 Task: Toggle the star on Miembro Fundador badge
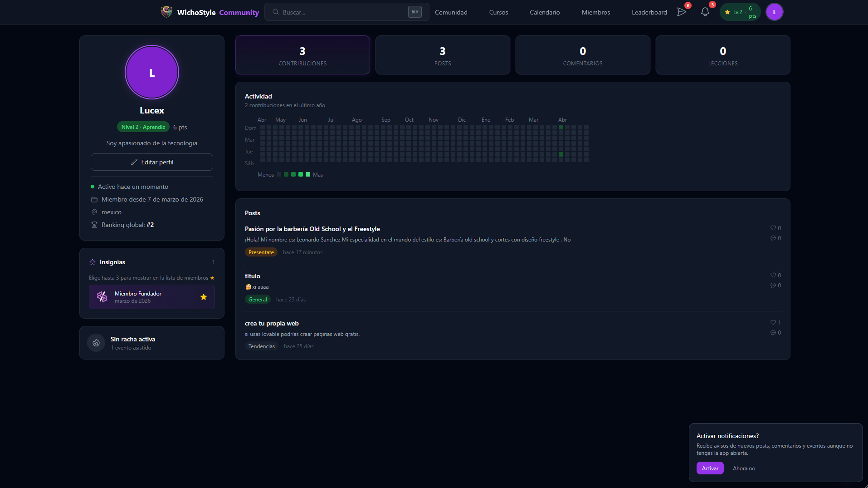pos(204,297)
